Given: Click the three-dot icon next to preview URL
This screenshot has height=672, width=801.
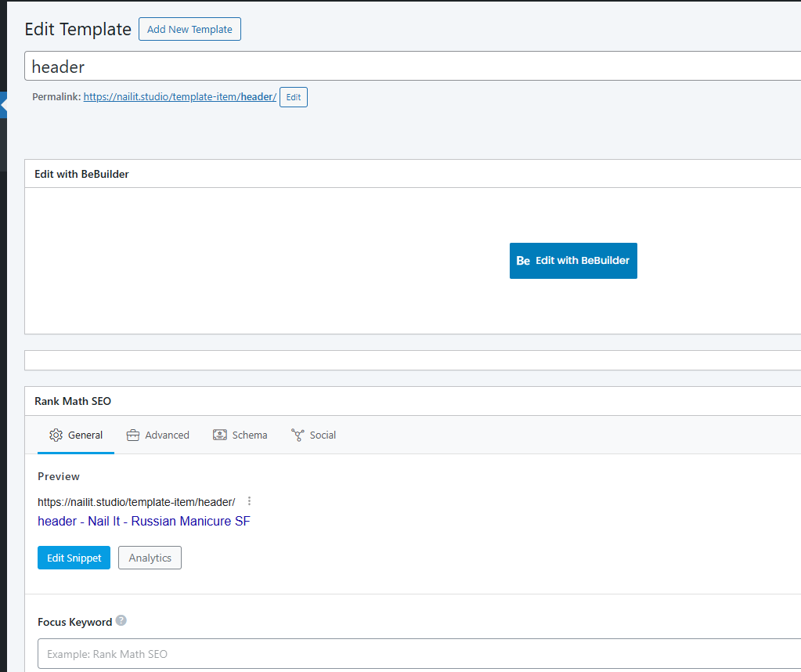Looking at the screenshot, I should click(x=250, y=501).
